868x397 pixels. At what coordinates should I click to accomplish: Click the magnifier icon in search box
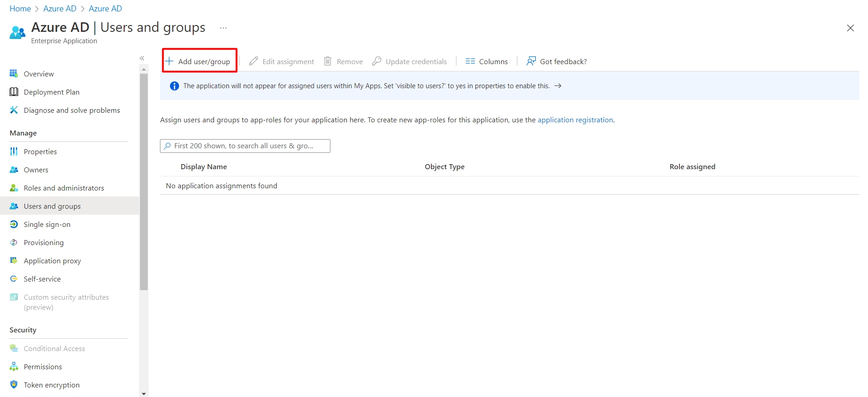pos(167,146)
